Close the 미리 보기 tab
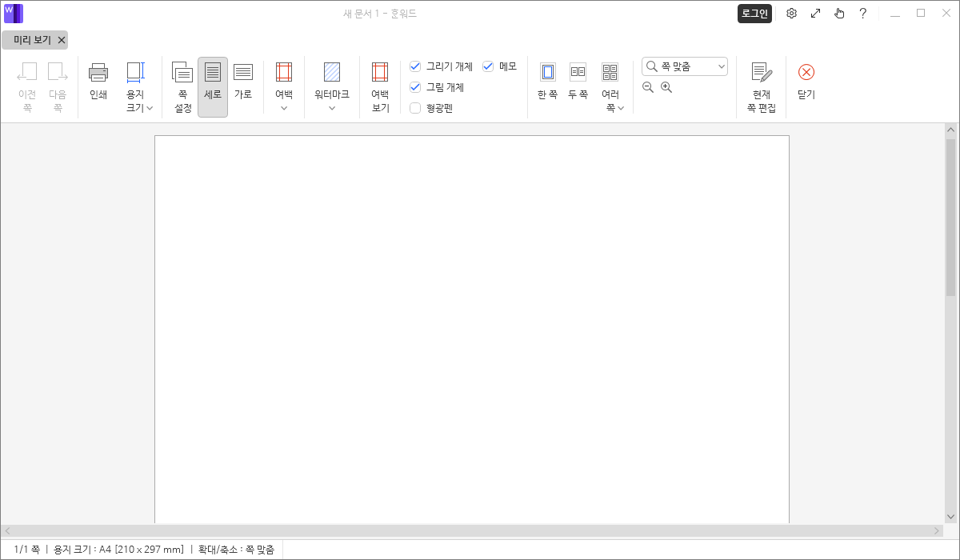Viewport: 960px width, 560px height. [x=62, y=40]
